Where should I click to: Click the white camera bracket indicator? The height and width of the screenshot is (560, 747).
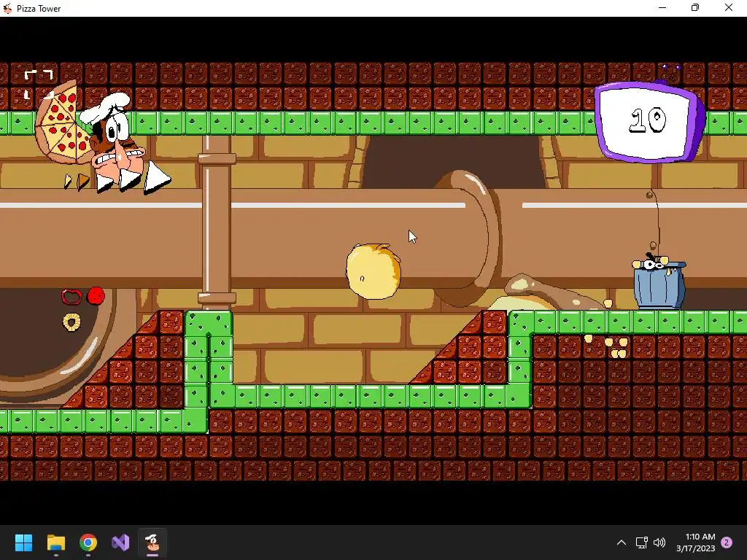pyautogui.click(x=39, y=85)
